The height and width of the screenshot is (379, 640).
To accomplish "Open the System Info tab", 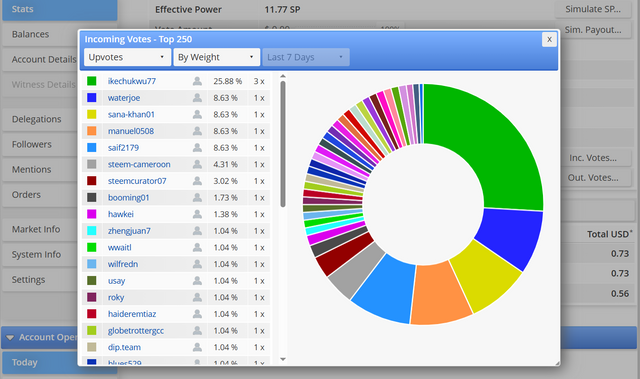I will point(40,255).
